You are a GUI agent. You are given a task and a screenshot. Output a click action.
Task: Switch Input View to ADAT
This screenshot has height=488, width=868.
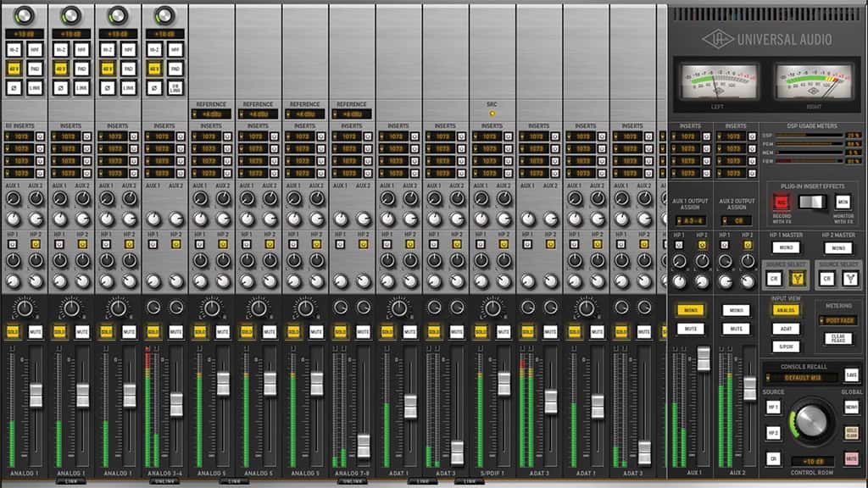click(x=786, y=329)
